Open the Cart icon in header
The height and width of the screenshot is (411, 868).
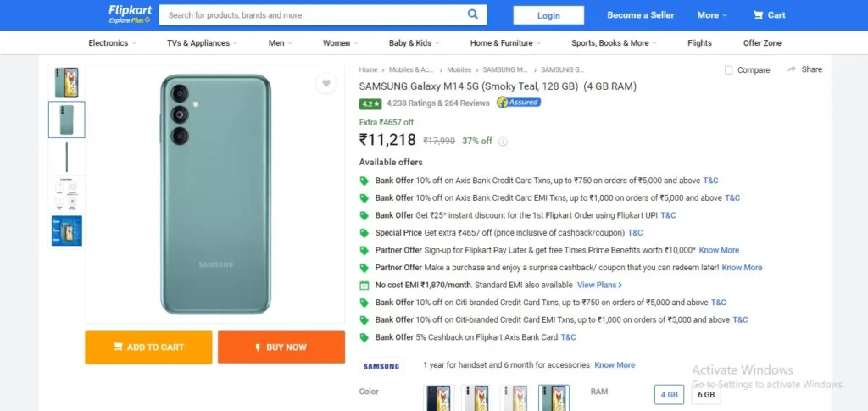click(x=758, y=15)
